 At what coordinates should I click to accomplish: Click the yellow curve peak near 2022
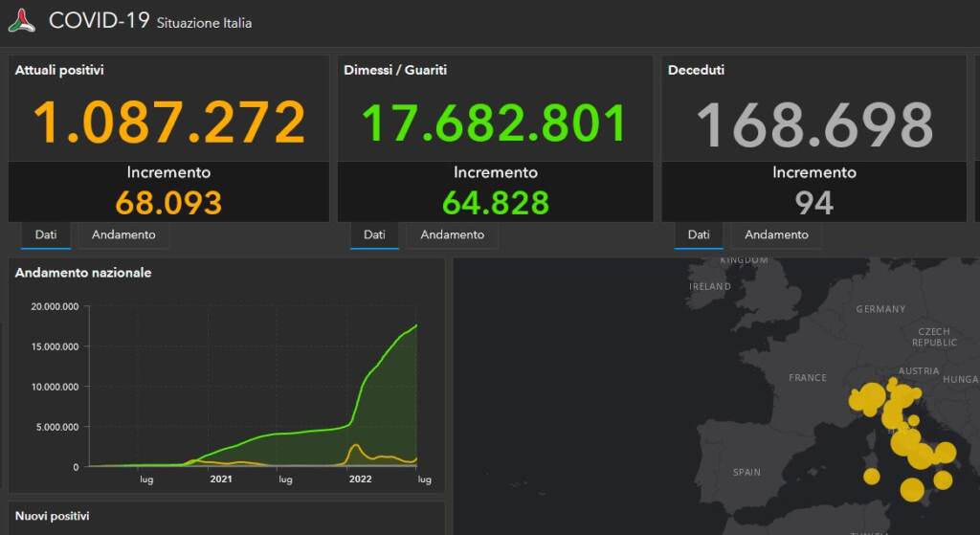tap(355, 445)
